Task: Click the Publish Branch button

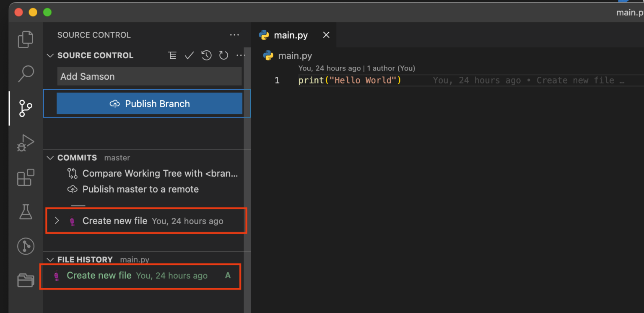Action: pyautogui.click(x=149, y=104)
